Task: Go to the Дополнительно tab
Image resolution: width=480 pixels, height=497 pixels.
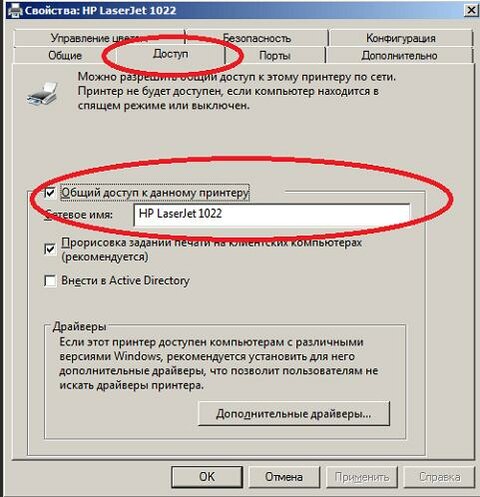Action: 399,55
